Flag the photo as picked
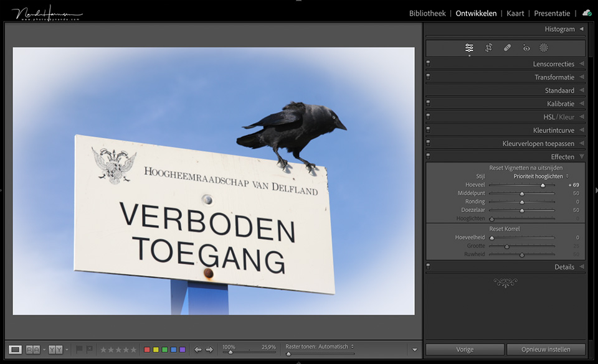 point(79,349)
